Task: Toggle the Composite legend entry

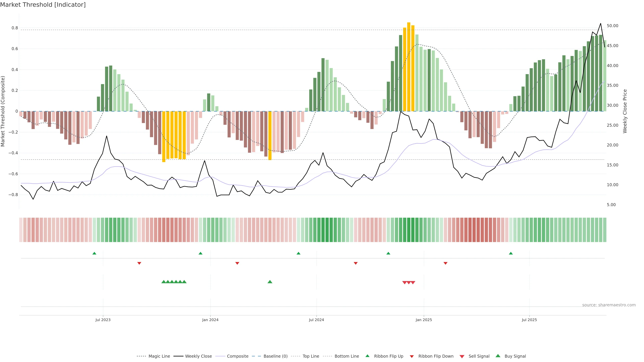Action: [x=237, y=356]
